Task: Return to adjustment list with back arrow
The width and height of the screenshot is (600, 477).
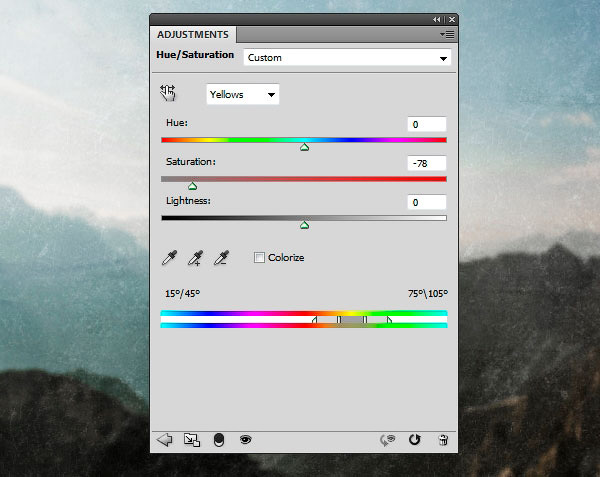Action: [x=165, y=440]
